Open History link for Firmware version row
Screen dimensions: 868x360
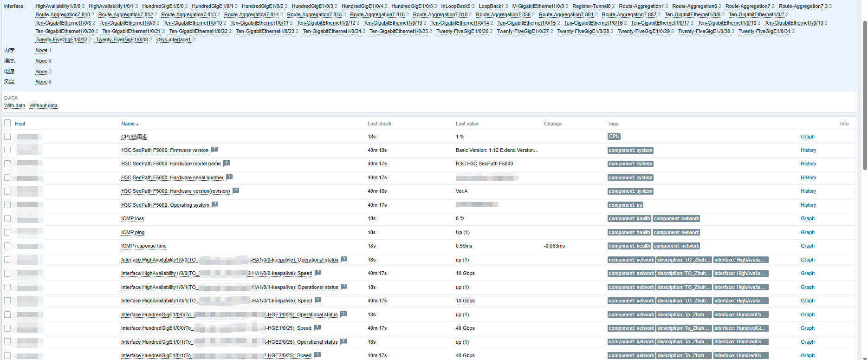click(808, 150)
